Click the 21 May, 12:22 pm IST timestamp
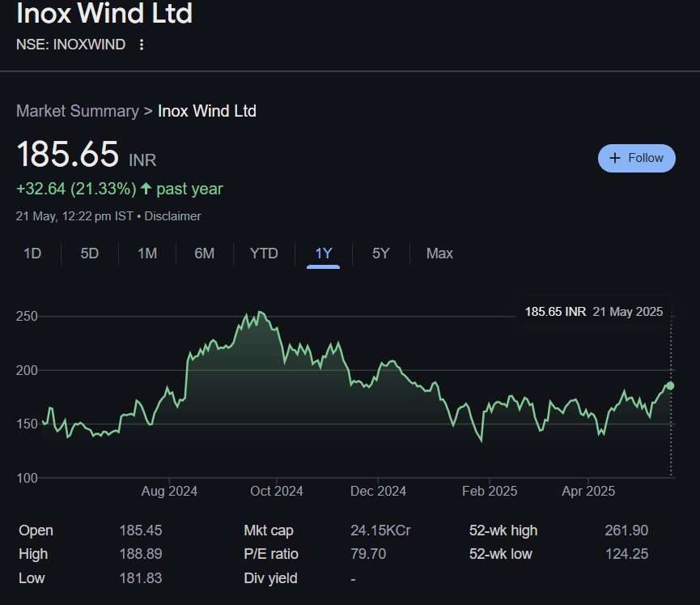 click(74, 216)
